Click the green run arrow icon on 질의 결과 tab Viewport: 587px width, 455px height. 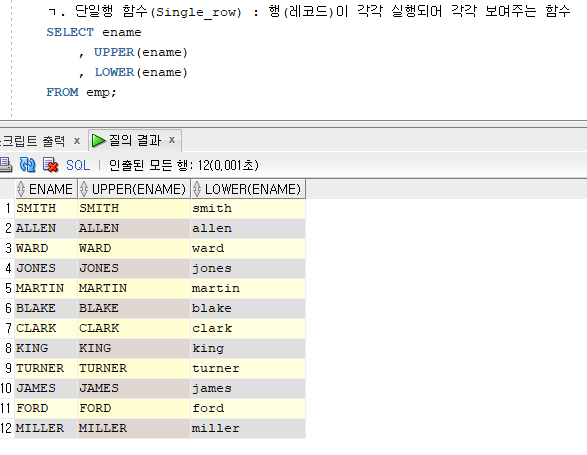[x=98, y=140]
